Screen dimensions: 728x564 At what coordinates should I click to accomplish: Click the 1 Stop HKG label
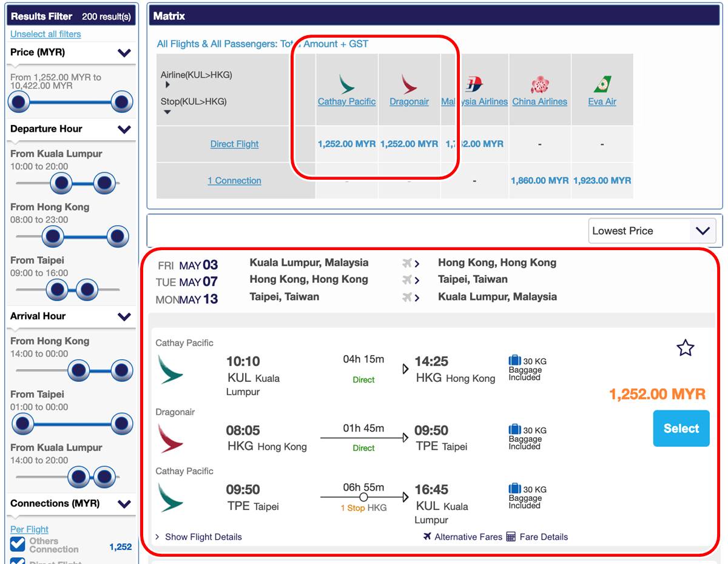point(363,508)
